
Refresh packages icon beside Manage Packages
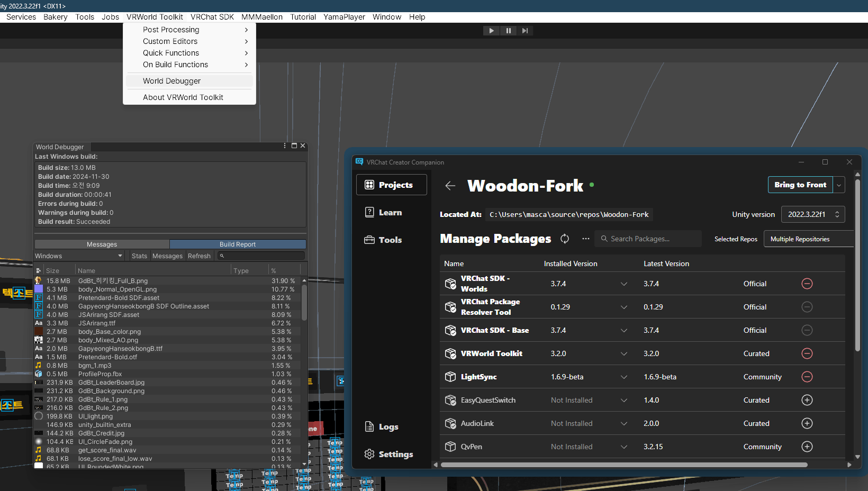click(x=565, y=239)
